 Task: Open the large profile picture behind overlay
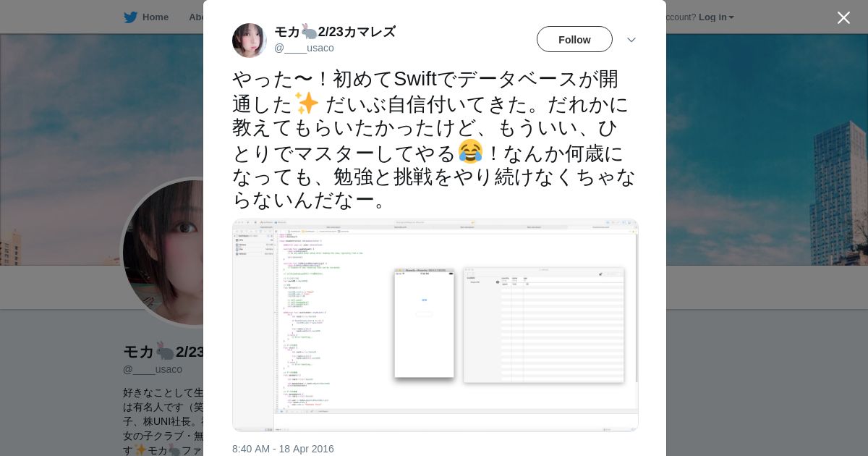point(163,252)
